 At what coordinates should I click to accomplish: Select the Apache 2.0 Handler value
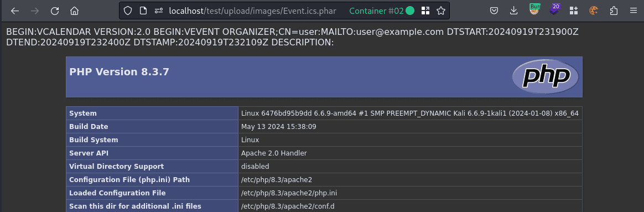pos(274,153)
